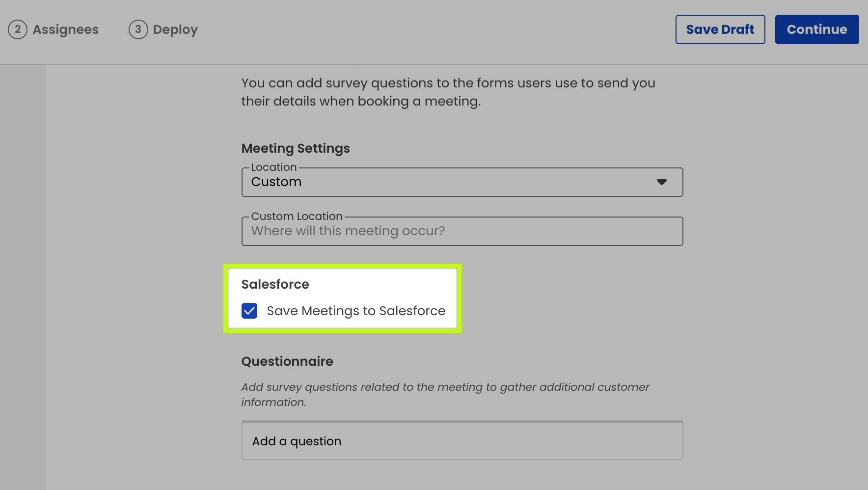
Task: Save the form with Save Draft
Action: point(720,29)
